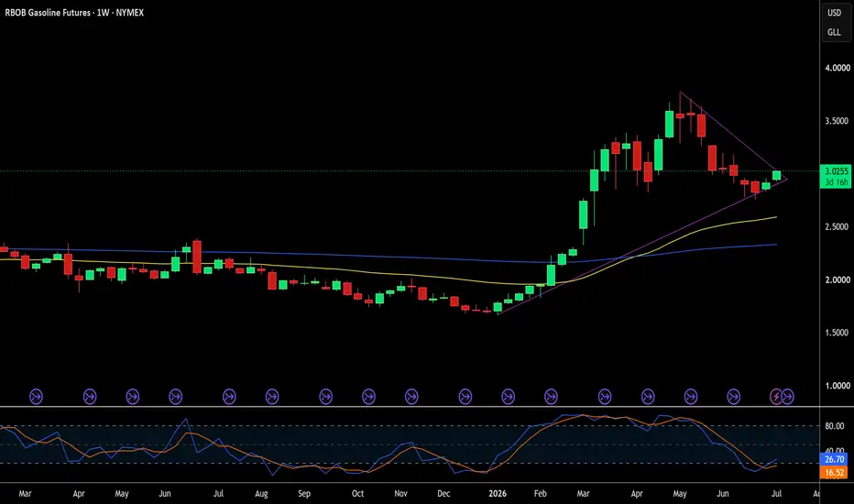The image size is (854, 504).
Task: Open contract rollover marker above the Nov label
Action: click(x=411, y=397)
